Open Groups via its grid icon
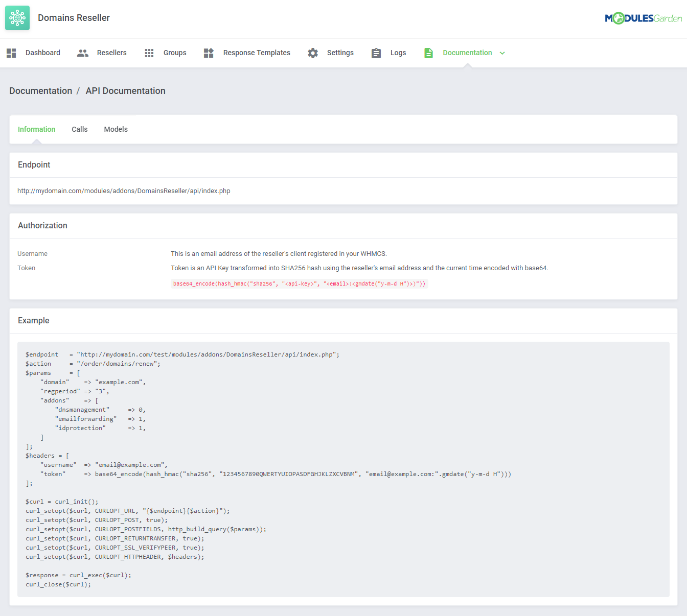Screen dimensions: 687x616 149,53
